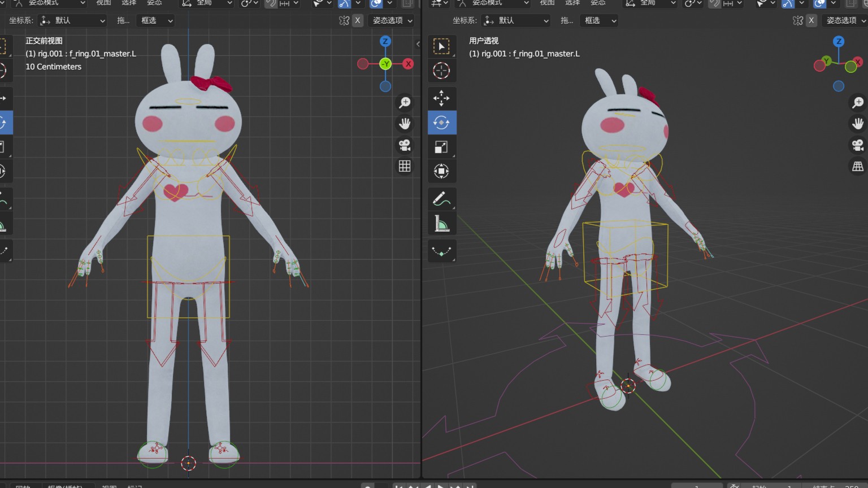Toggle X-axis mirror in right viewport
Screen dimensions: 868x488
point(811,20)
